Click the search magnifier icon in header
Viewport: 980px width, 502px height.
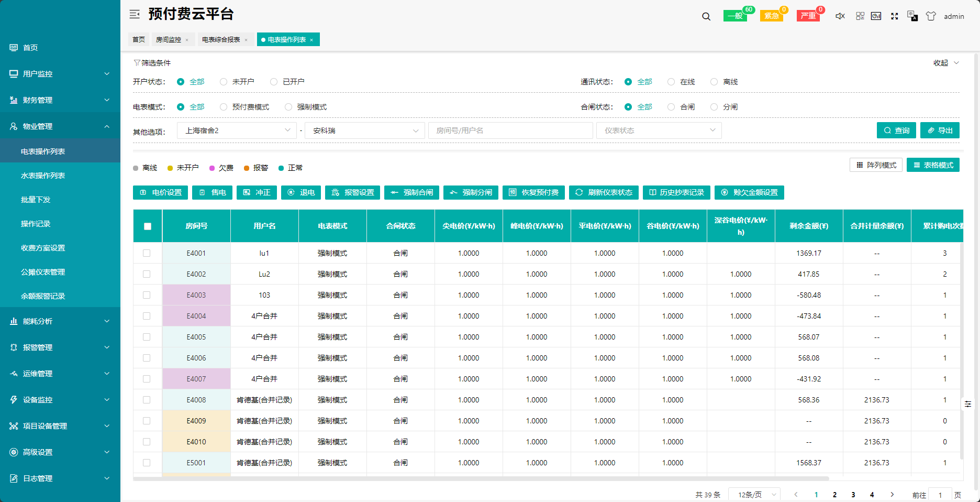(x=706, y=16)
